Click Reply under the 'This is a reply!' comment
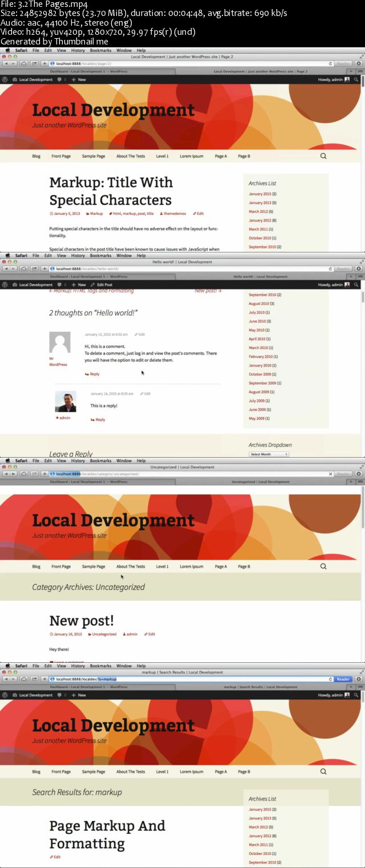 pos(98,419)
